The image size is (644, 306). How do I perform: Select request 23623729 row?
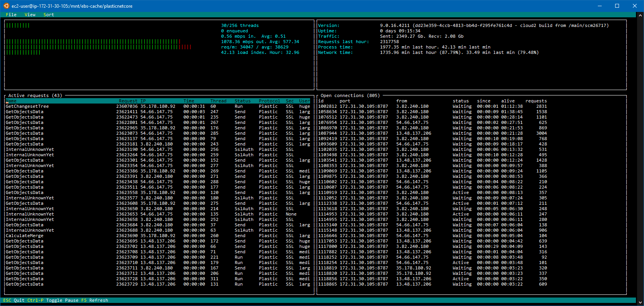pos(158,284)
